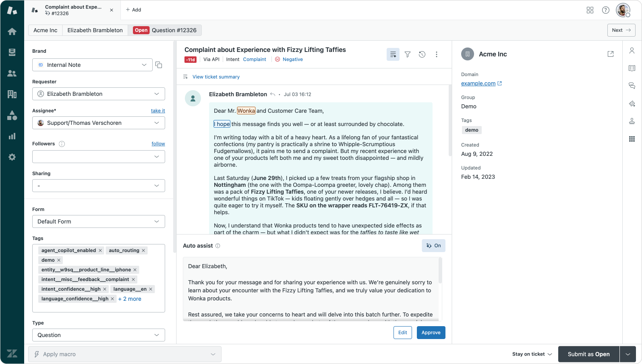Open the example.com domain link
This screenshot has width=642, height=364.
coord(478,83)
